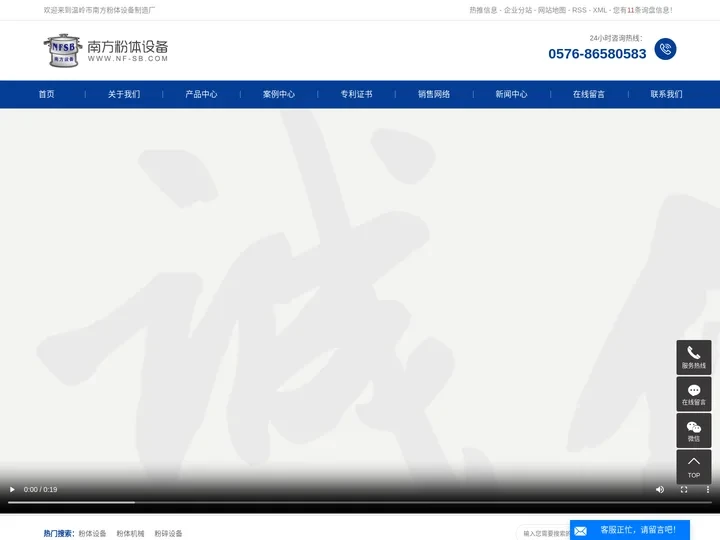Select 案例中心 from the nav bar
Screen dimensions: 720x540
[279, 94]
